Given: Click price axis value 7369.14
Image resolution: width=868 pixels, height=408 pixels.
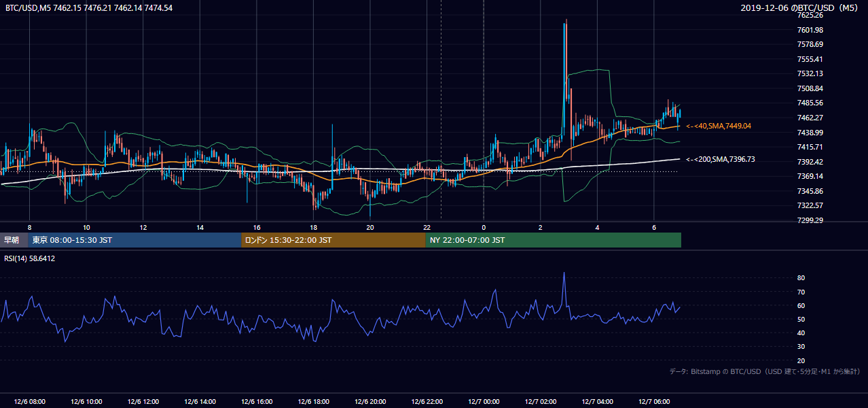Looking at the screenshot, I should coord(810,176).
